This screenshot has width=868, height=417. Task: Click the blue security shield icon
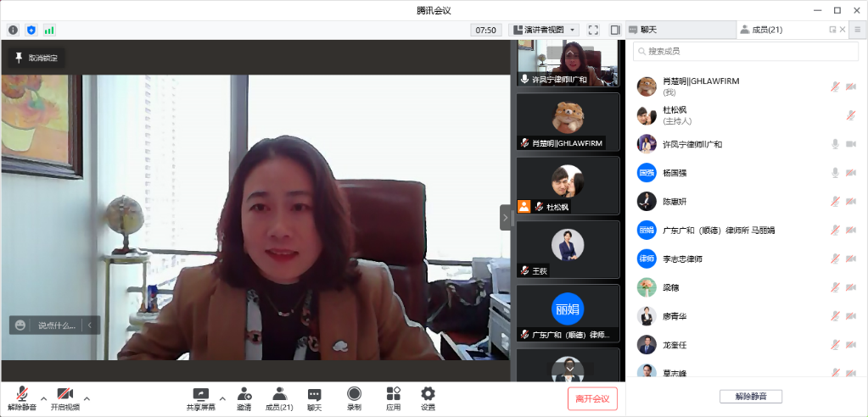click(31, 30)
